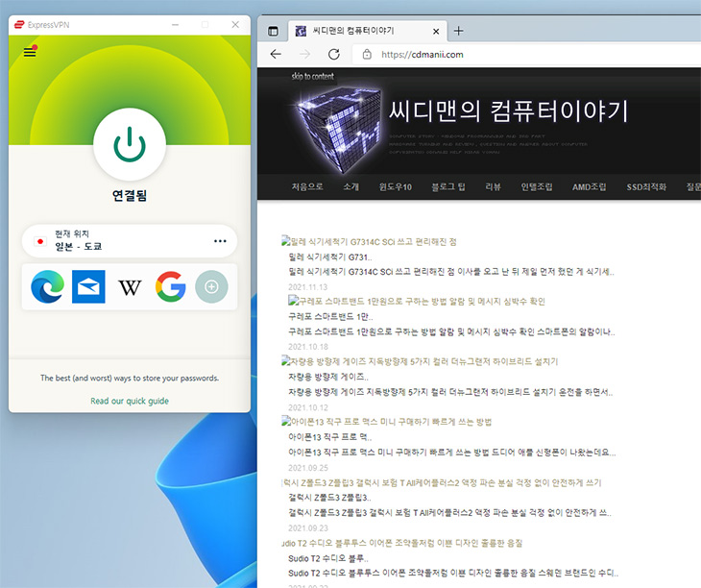View site security lock info
Image resolution: width=701 pixels, height=588 pixels.
pos(367,55)
